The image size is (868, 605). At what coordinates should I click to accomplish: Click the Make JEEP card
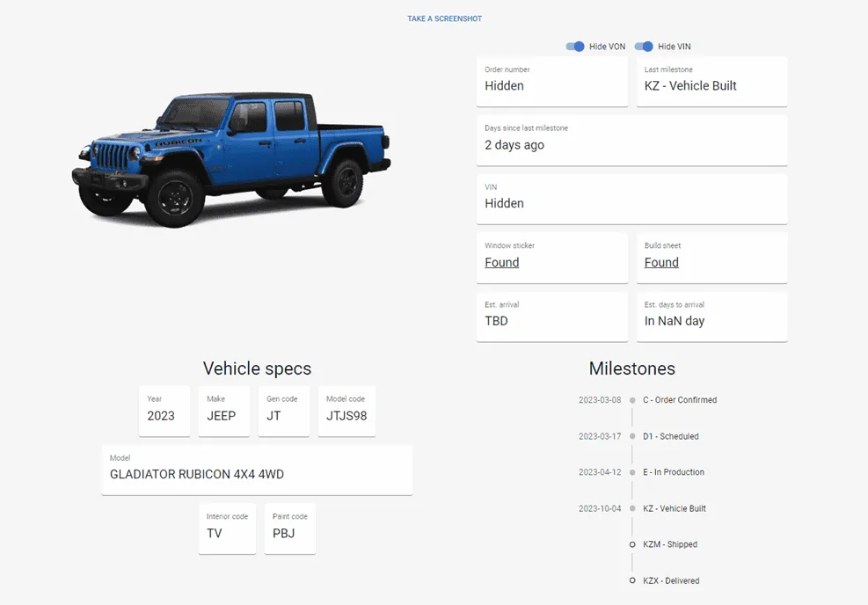223,412
